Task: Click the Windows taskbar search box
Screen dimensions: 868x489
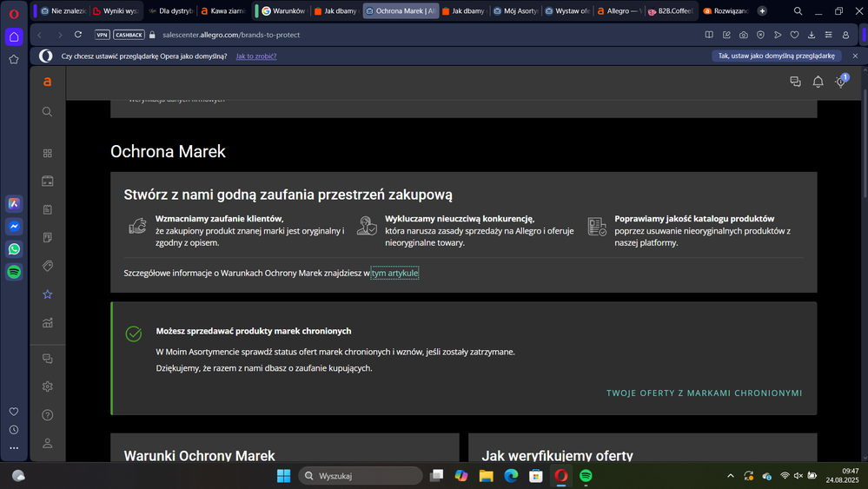Action: coord(360,476)
